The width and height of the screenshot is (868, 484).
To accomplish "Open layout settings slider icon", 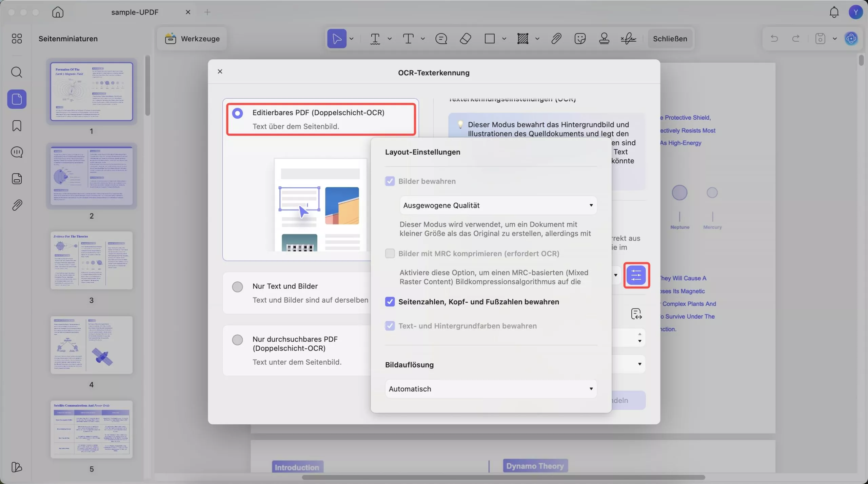I will tap(636, 275).
